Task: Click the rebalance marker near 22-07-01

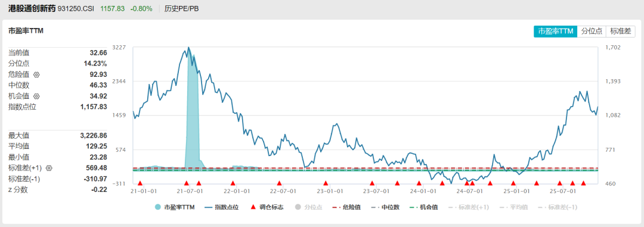Action: click(x=279, y=183)
